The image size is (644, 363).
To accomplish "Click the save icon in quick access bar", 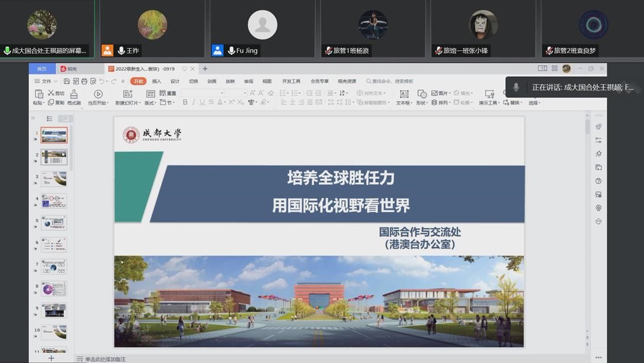I will [x=67, y=81].
